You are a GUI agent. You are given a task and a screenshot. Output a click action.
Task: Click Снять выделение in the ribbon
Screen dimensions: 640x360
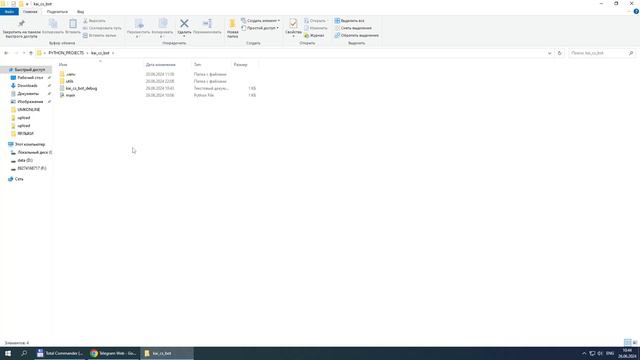click(353, 28)
